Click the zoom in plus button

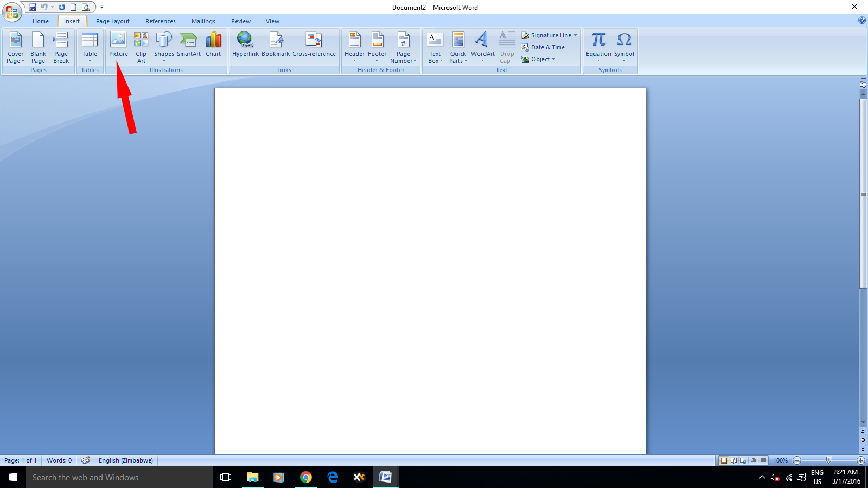coord(860,460)
